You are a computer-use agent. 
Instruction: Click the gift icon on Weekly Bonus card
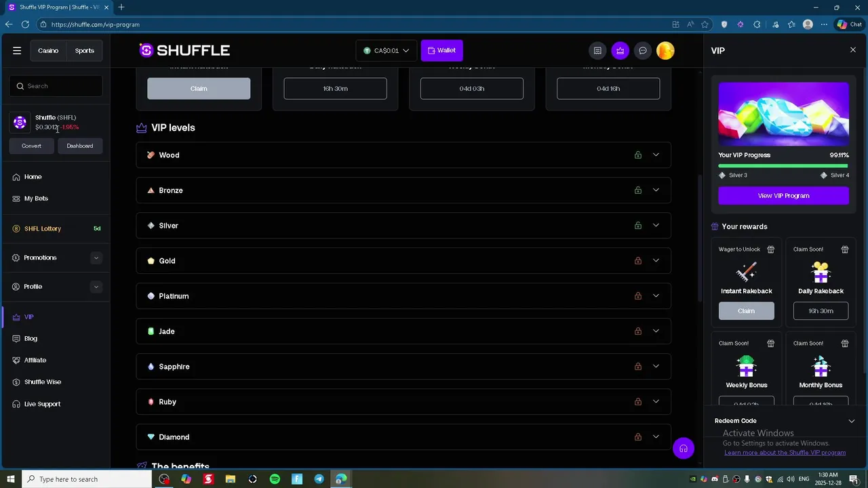(x=770, y=344)
